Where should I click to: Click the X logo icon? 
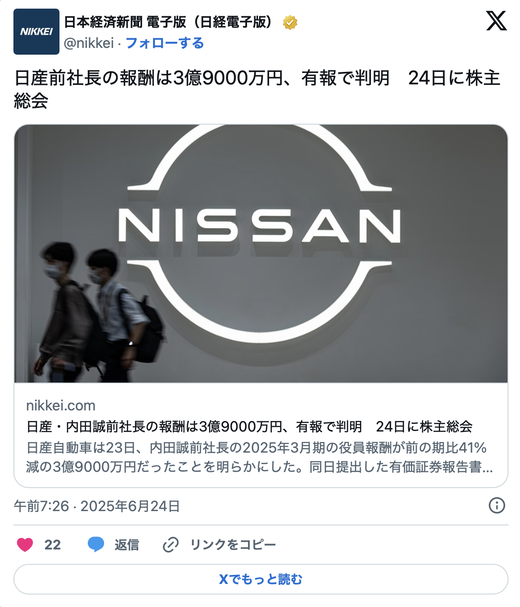click(496, 21)
